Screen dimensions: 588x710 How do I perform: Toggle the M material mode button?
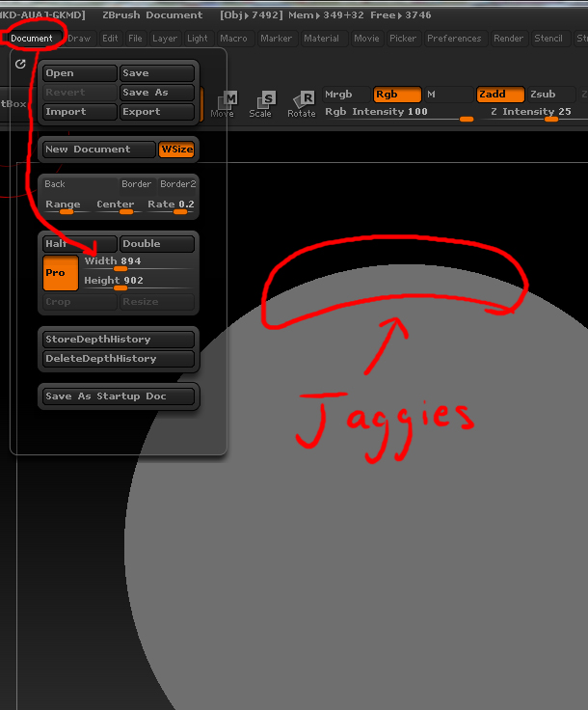click(x=448, y=95)
